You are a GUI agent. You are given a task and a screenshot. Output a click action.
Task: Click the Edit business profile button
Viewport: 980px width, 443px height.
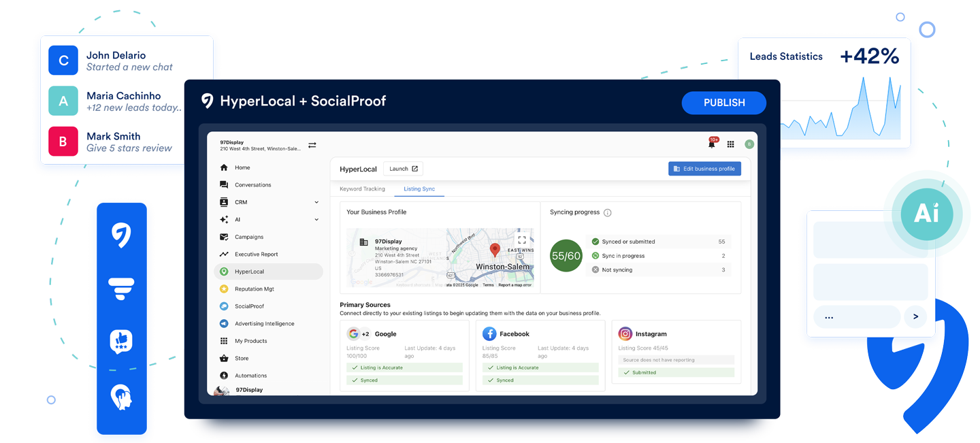(x=704, y=169)
